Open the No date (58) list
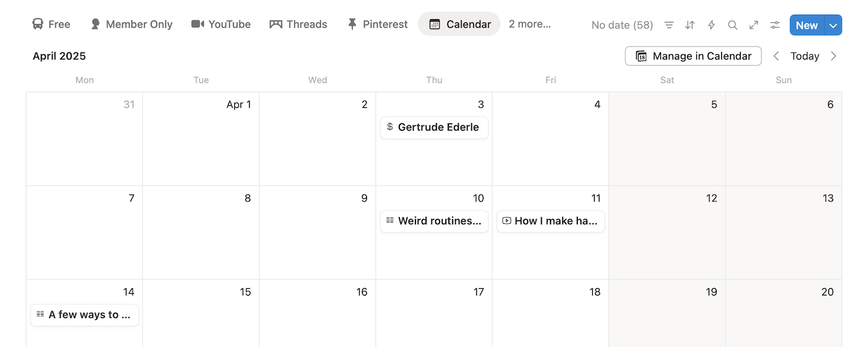This screenshot has height=347, width=868. (x=622, y=25)
